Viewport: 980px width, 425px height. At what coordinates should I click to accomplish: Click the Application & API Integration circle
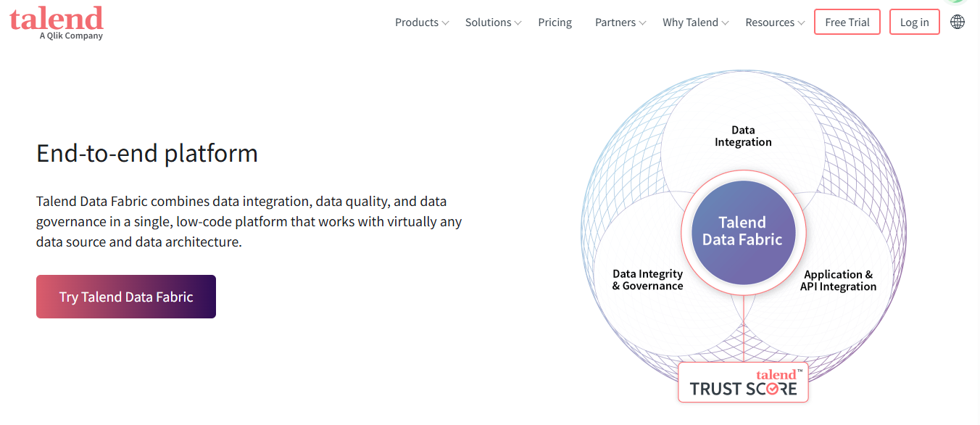click(x=838, y=281)
